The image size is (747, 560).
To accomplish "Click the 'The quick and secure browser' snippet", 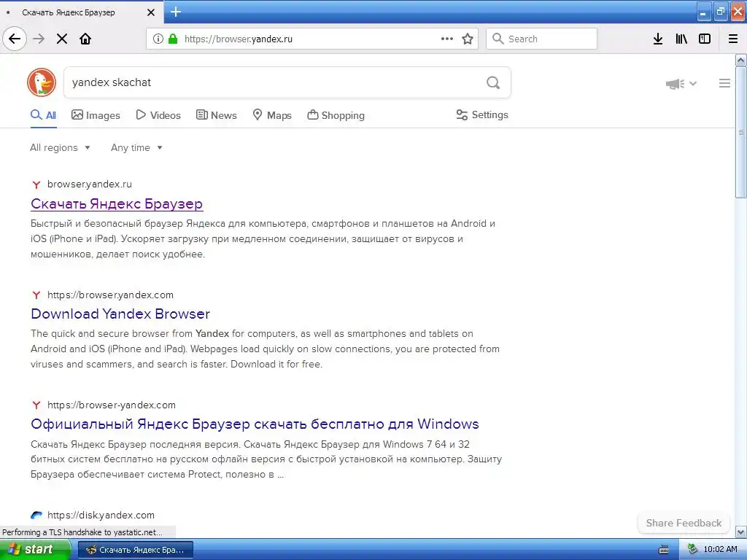I will click(x=265, y=349).
